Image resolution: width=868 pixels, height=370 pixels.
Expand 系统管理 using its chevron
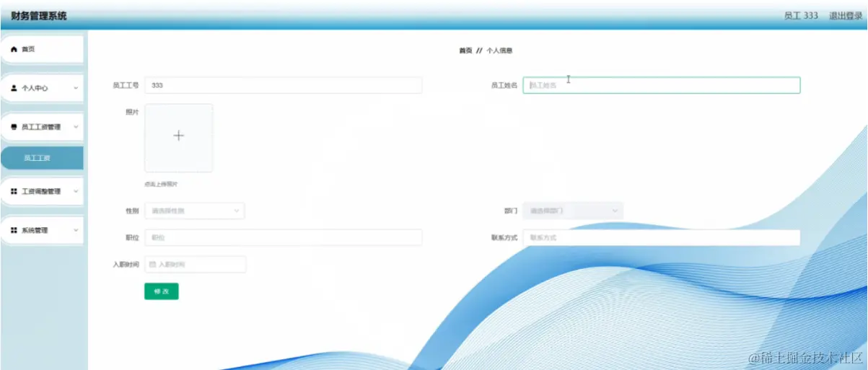(76, 231)
